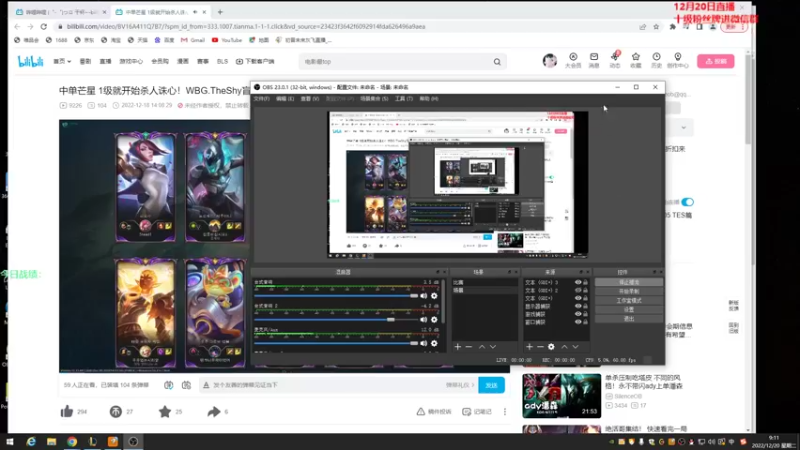Mute the 麦克风/Aux mixer channel
The image size is (800, 450).
pyautogui.click(x=423, y=343)
